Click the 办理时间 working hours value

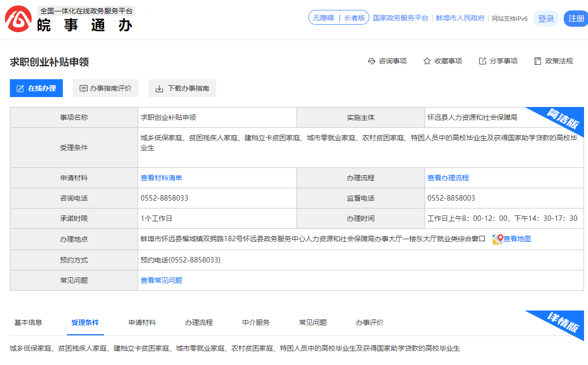(x=502, y=218)
